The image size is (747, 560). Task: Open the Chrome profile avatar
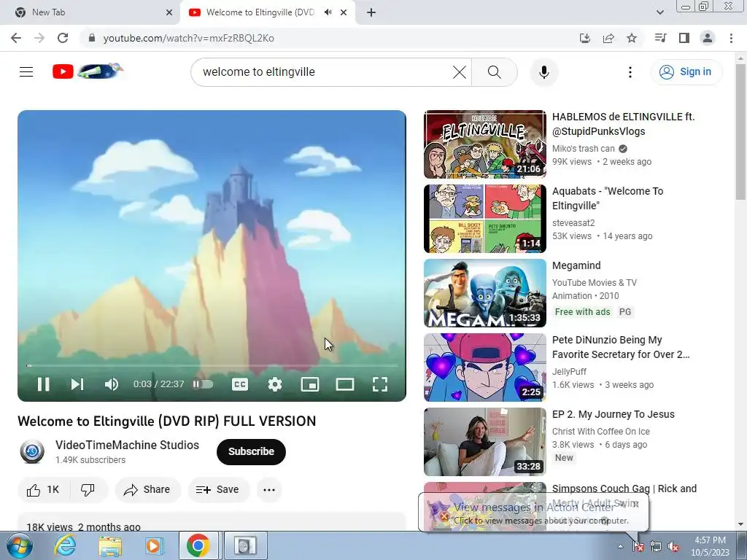(708, 38)
